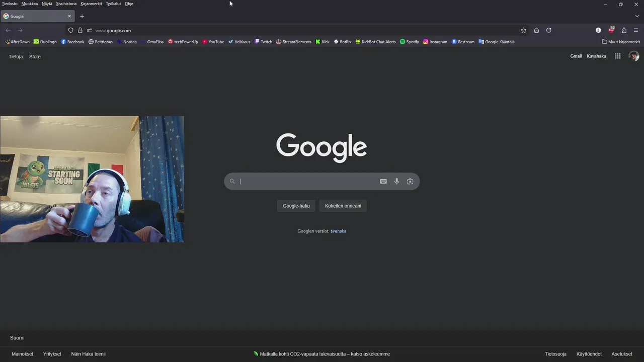This screenshot has width=644, height=362.
Task: Open the Instagram bookmark
Action: tap(435, 42)
